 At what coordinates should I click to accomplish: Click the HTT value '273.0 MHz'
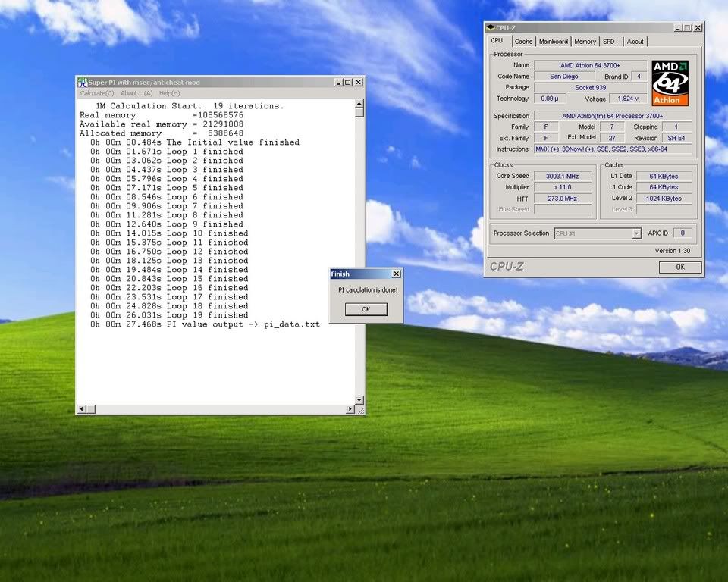click(563, 199)
